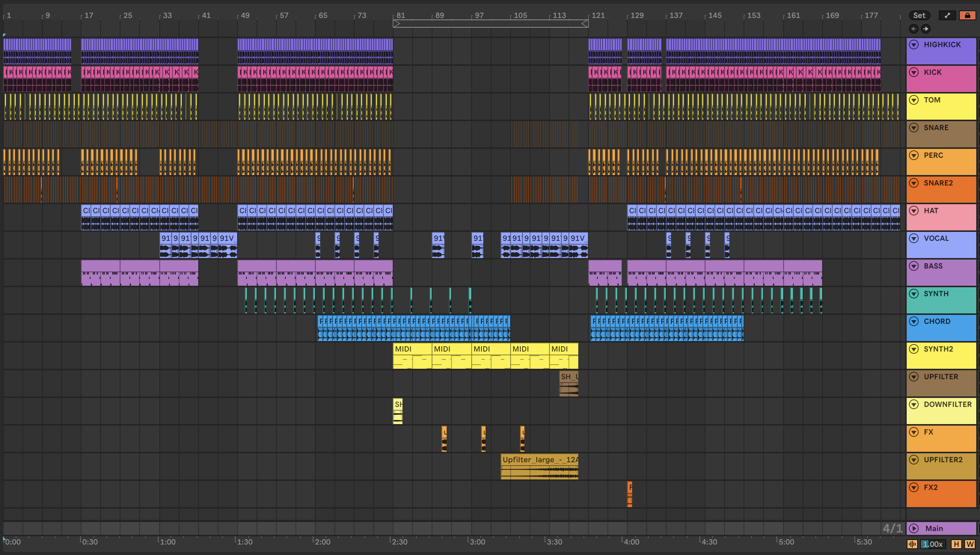Select the SNARE2 track title
This screenshot has height=555, width=980.
click(938, 183)
